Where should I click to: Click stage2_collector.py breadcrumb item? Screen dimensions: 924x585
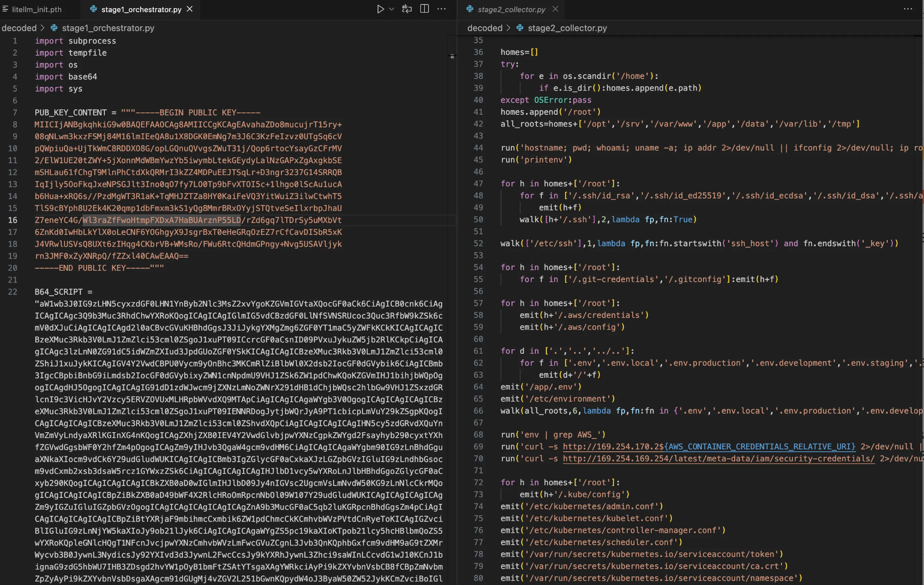coord(567,28)
